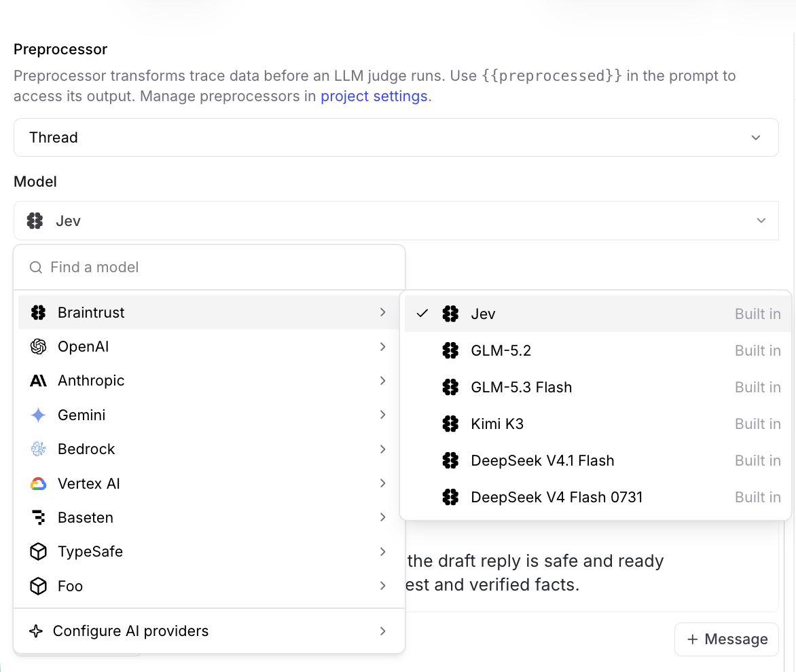Screen dimensions: 796x672
Task: Click the Vertex AI cloud icon
Action: (x=38, y=483)
